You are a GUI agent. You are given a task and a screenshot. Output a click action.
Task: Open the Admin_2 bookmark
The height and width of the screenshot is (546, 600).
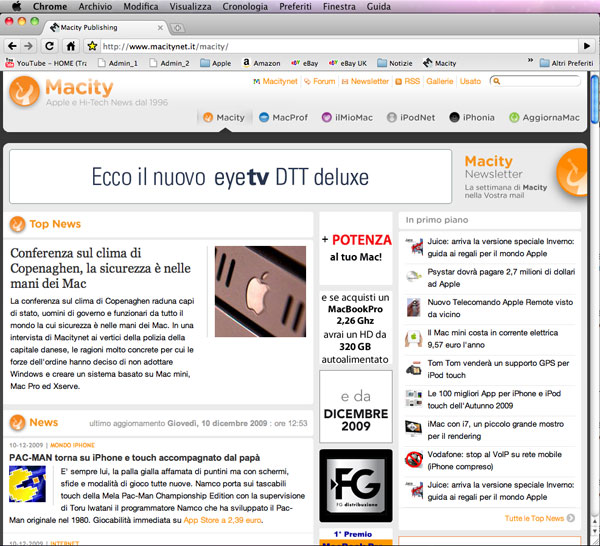pos(169,63)
